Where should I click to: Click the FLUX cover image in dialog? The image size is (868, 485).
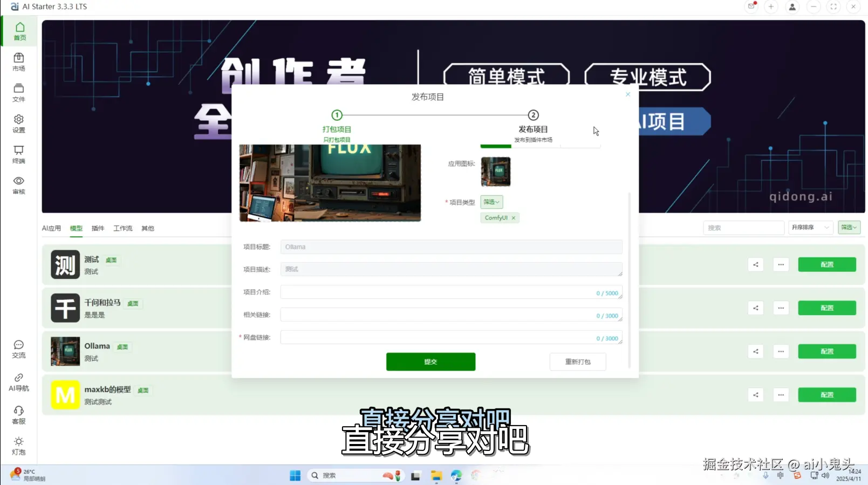point(330,183)
